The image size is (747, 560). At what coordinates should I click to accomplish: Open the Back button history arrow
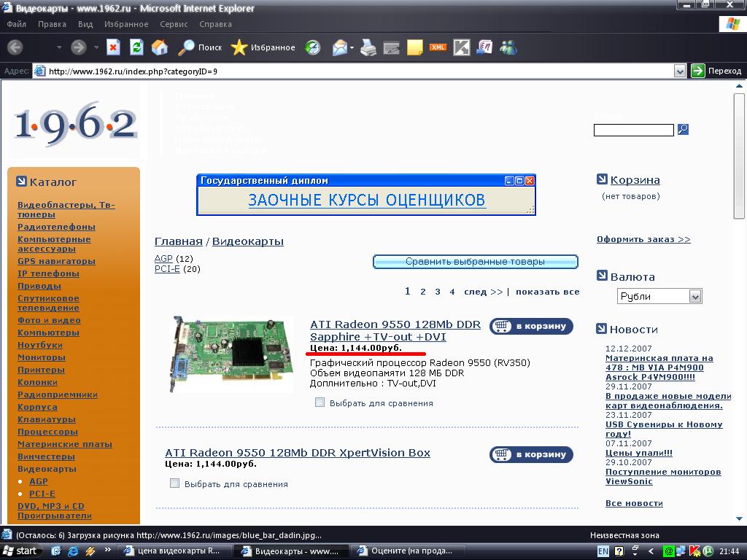59,47
